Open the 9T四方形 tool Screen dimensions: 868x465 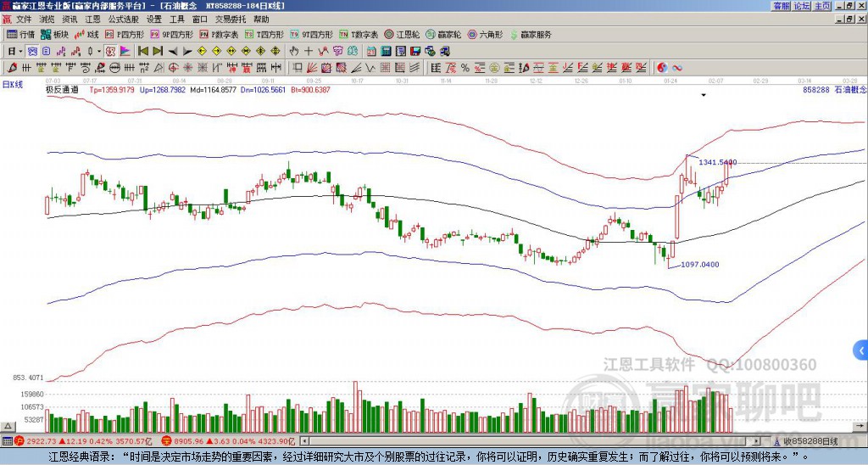coord(311,34)
